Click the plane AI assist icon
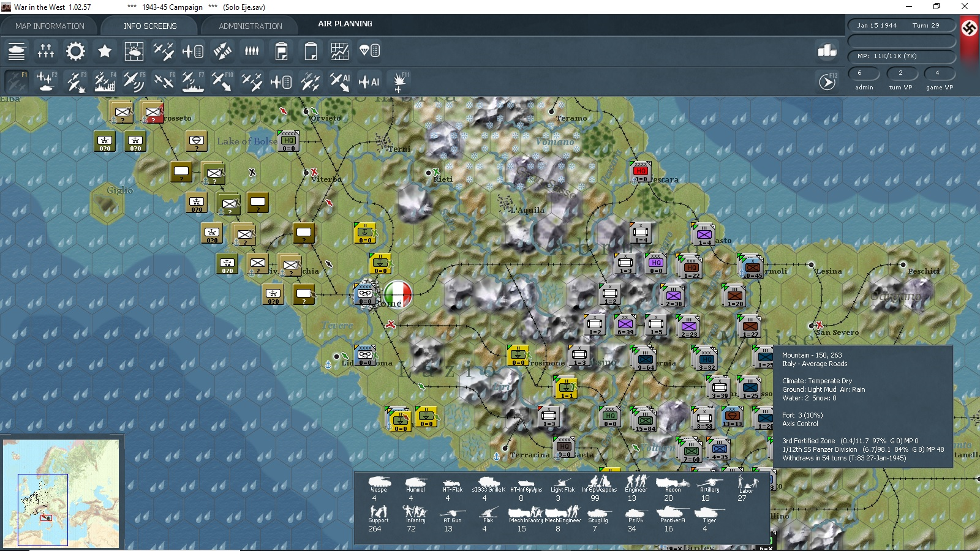The image size is (980, 551). point(369,81)
